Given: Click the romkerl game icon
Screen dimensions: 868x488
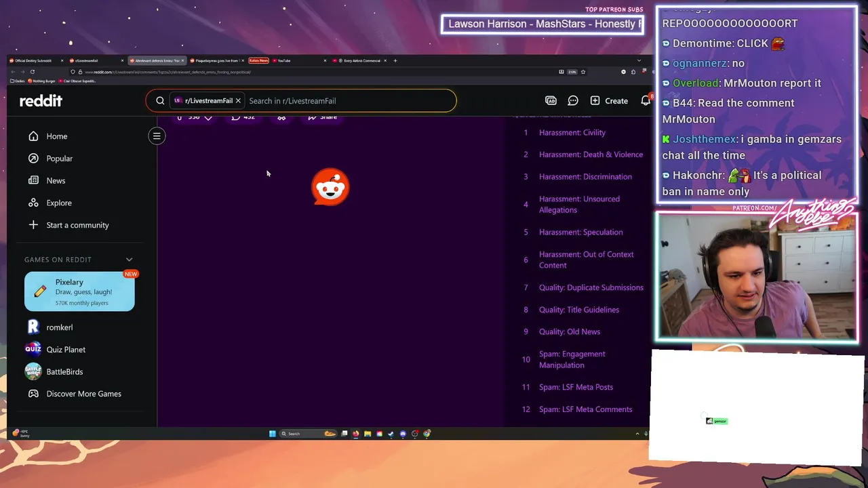Looking at the screenshot, I should pos(33,327).
